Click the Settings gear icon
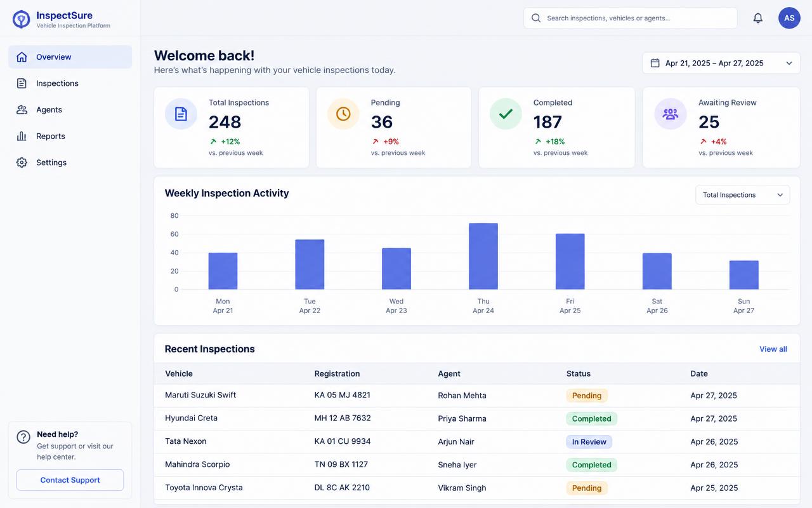Image resolution: width=812 pixels, height=508 pixels. [22, 163]
